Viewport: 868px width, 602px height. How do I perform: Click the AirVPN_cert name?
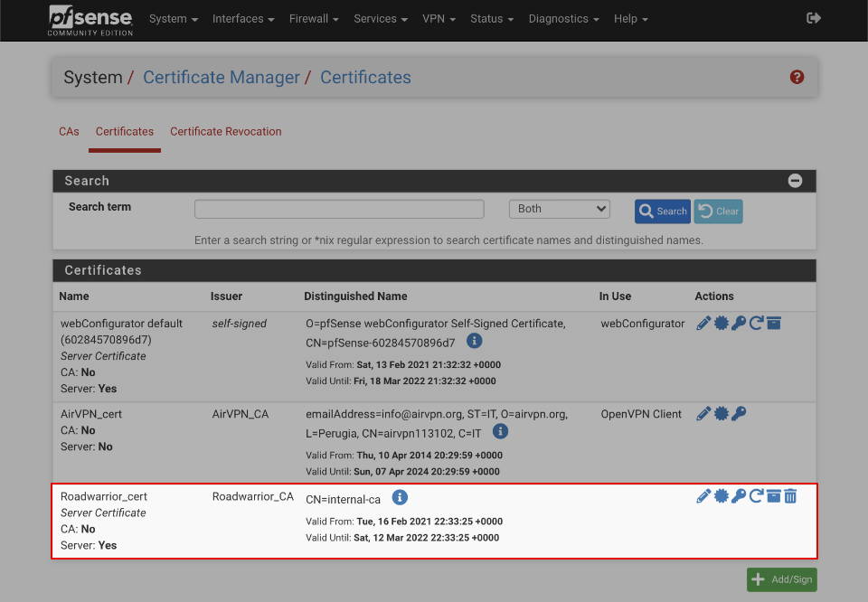tap(91, 414)
